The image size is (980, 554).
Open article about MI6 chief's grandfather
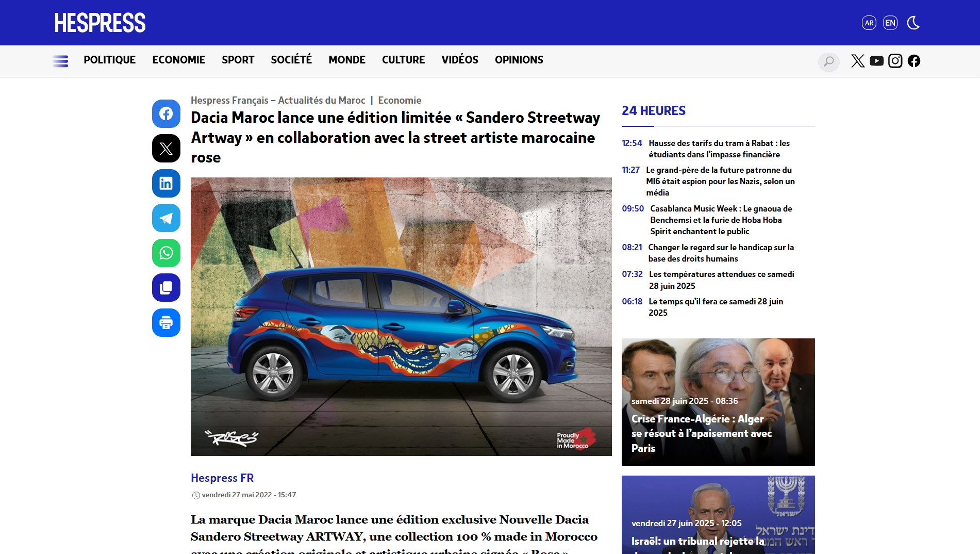(720, 181)
